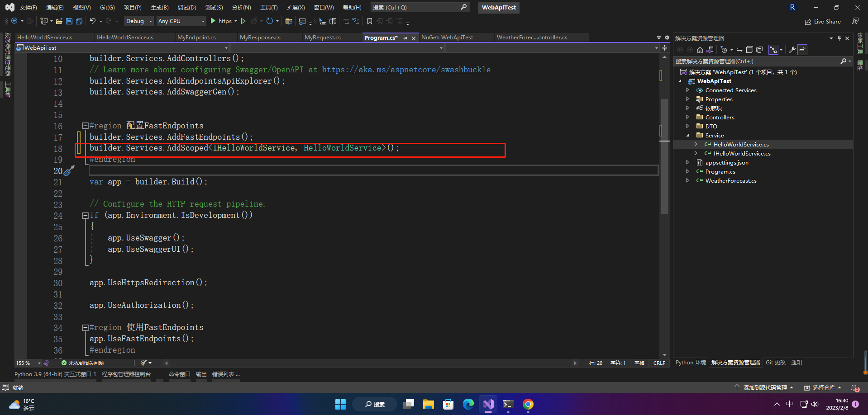Click the 未找到相关问题 status indicator
This screenshot has width=868, height=415.
(82, 363)
